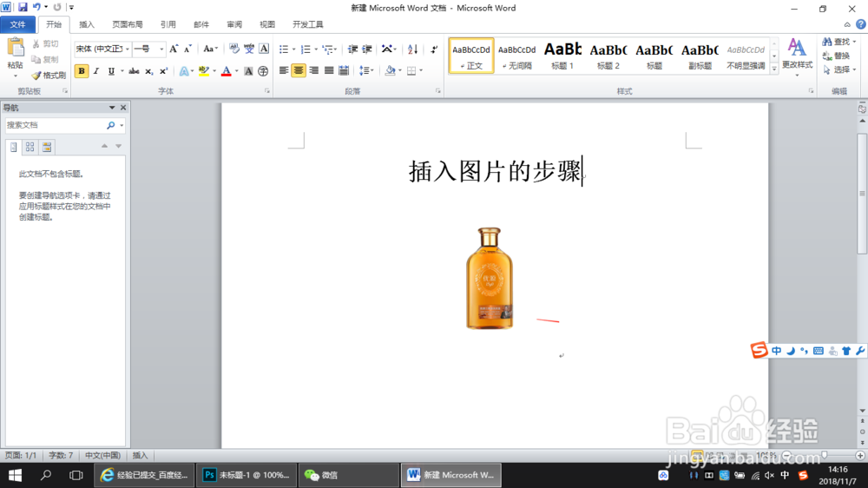868x488 pixels.
Task: Click the red font color button
Action: coord(226,71)
